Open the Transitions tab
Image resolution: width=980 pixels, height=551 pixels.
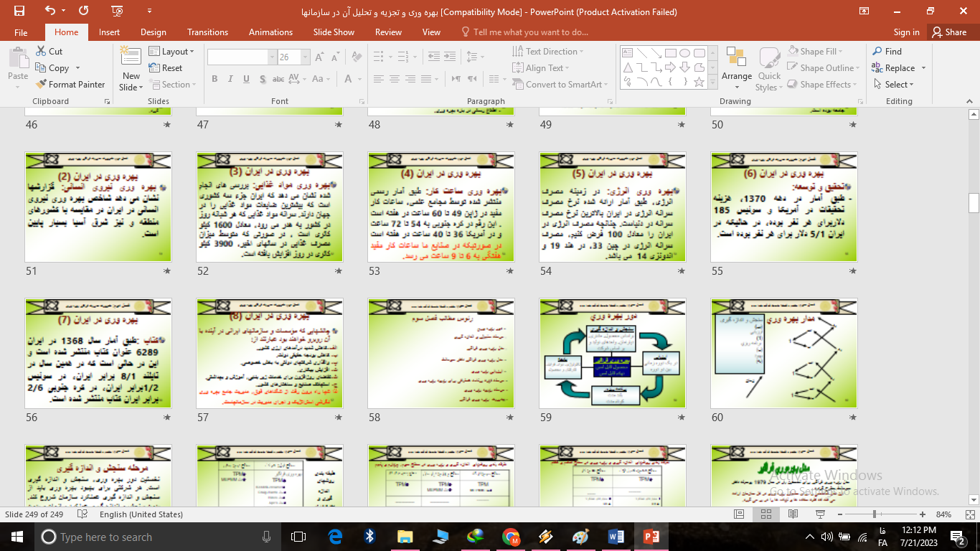207,32
